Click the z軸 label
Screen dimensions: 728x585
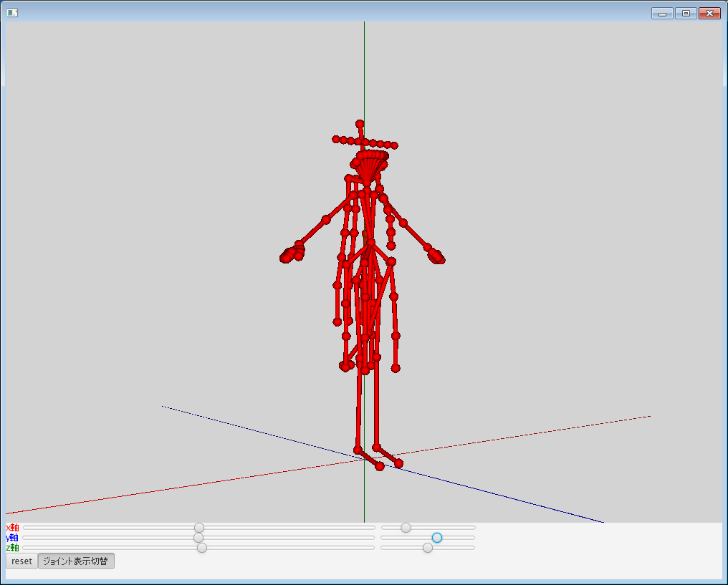12,548
